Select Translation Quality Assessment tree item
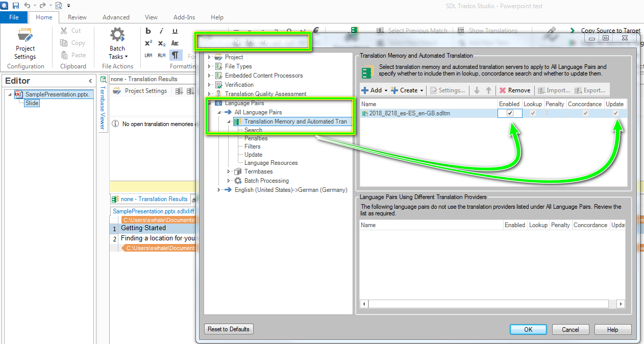 [x=265, y=94]
